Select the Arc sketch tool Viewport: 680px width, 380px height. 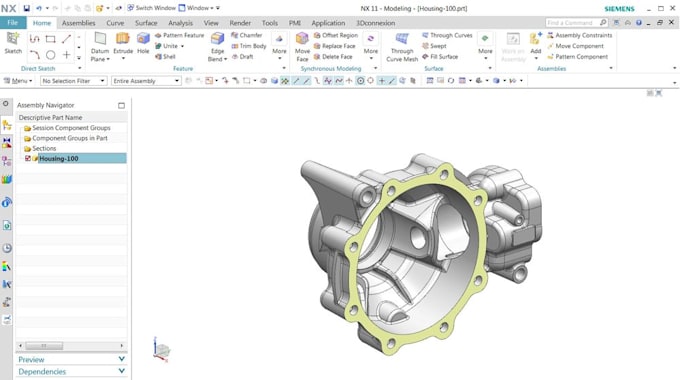(35, 55)
